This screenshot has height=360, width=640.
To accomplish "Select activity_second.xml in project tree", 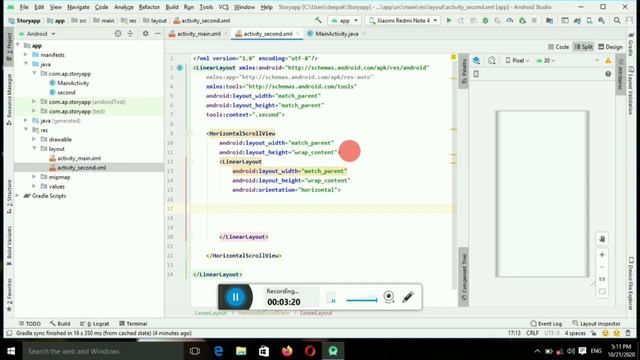I will [x=81, y=167].
